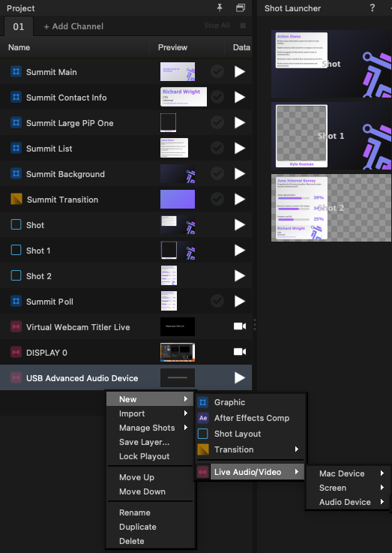Click the camera icon on DISPLAY 0 row
The width and height of the screenshot is (392, 553).
pyautogui.click(x=240, y=352)
